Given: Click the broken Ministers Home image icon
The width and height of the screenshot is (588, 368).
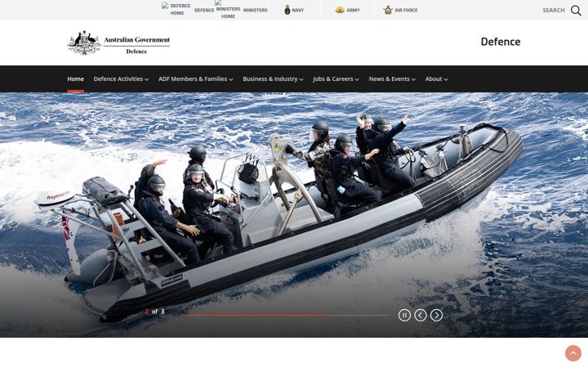Looking at the screenshot, I should point(218,2).
